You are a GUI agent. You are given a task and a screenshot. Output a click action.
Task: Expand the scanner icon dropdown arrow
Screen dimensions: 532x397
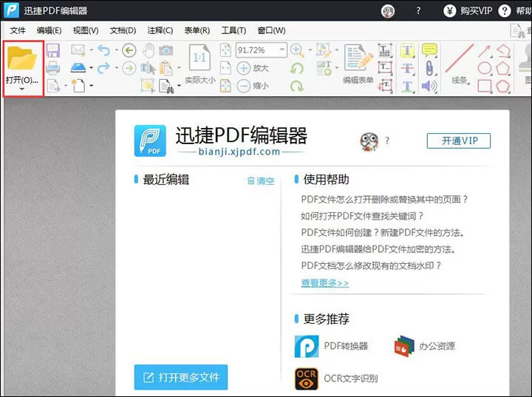(x=92, y=68)
